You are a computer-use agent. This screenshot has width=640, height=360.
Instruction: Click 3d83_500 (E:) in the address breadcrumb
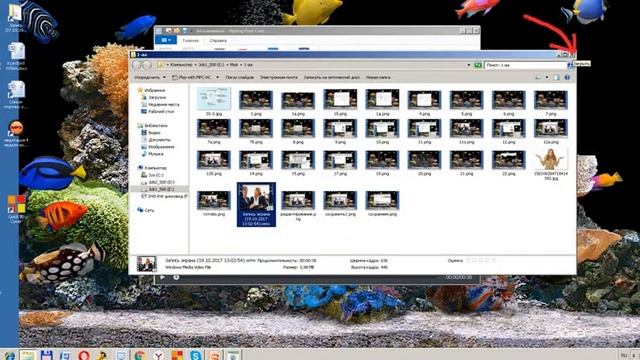(210, 65)
